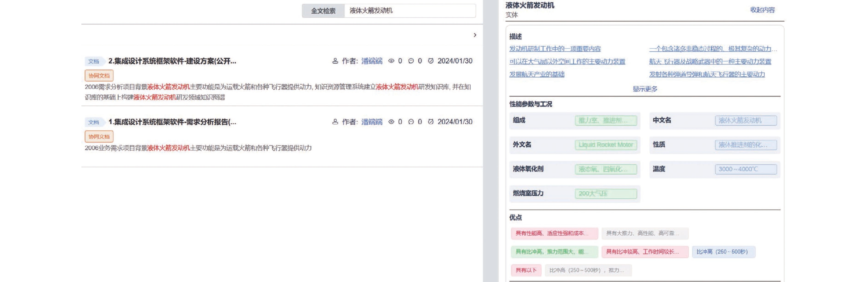Image resolution: width=868 pixels, height=282 pixels.
Task: Click the blue 比冲高 (250~500秒) advantage tag
Action: 723,252
